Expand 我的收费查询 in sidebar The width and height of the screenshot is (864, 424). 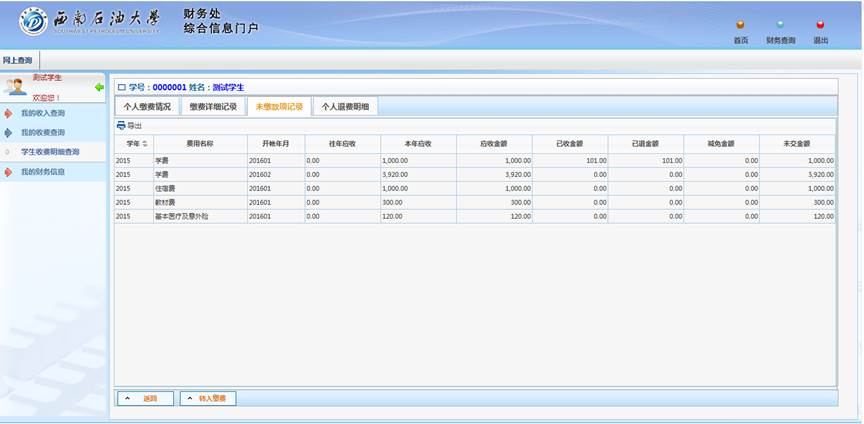tap(43, 132)
